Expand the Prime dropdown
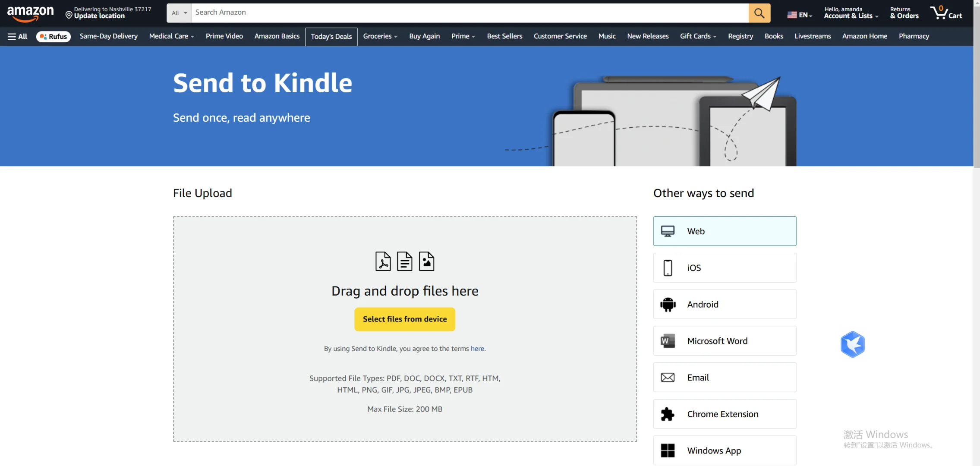This screenshot has height=466, width=980. (x=463, y=36)
